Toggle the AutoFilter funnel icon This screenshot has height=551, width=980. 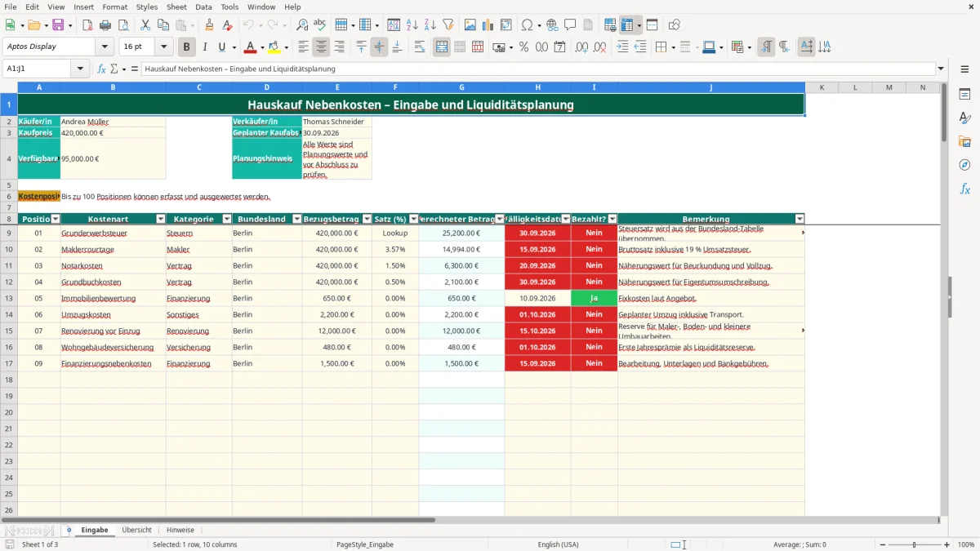pos(448,25)
